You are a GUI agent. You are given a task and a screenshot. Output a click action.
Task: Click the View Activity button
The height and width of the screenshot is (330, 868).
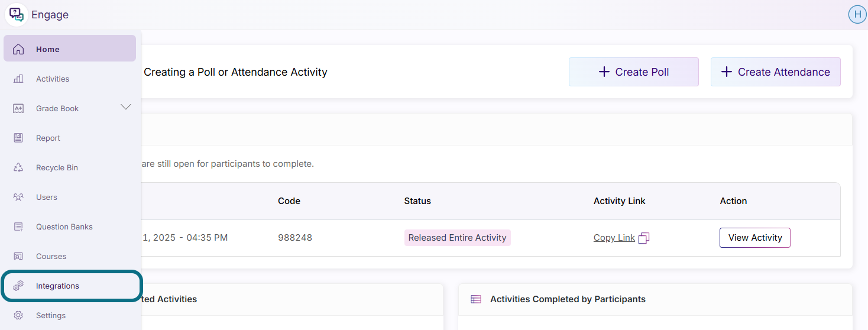pos(755,238)
